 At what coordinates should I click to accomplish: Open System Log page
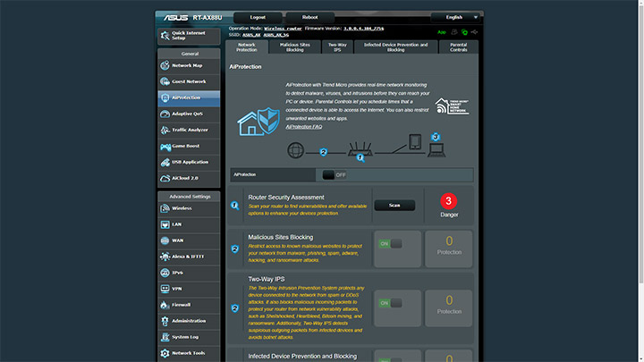coord(189,337)
